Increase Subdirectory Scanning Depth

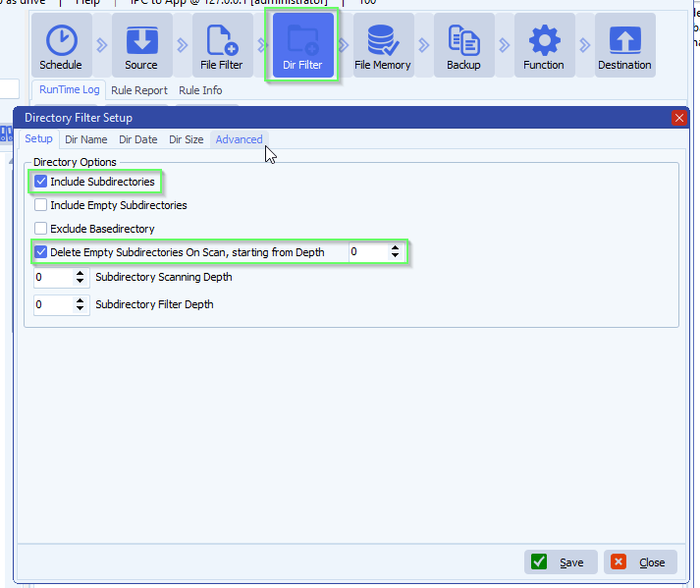click(x=80, y=273)
